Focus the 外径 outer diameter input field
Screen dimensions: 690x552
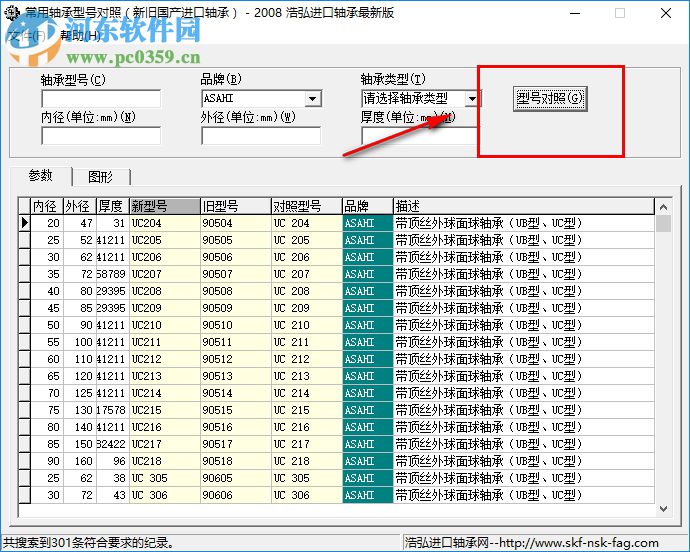[261, 136]
